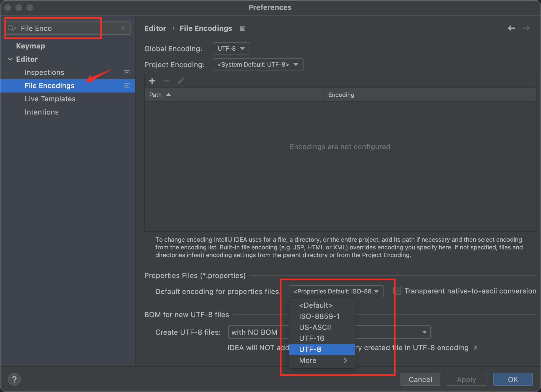
Task: Add a path with the plus icon
Action: coord(152,81)
